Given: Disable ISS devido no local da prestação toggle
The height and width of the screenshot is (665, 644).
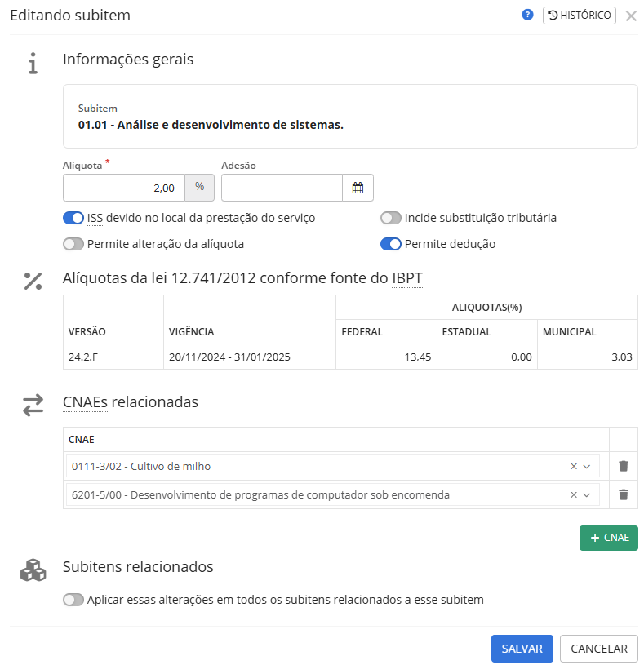Looking at the screenshot, I should pyautogui.click(x=73, y=218).
